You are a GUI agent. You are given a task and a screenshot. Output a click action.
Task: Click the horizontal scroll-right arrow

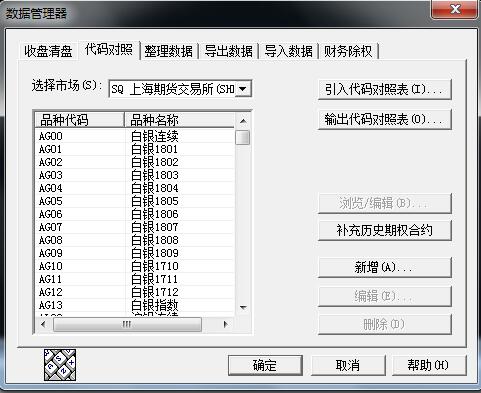coord(225,324)
